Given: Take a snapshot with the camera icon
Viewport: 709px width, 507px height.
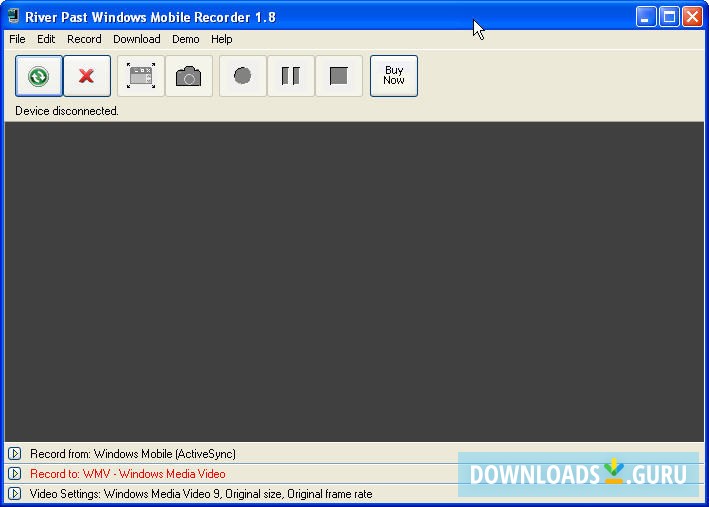Looking at the screenshot, I should click(x=189, y=76).
